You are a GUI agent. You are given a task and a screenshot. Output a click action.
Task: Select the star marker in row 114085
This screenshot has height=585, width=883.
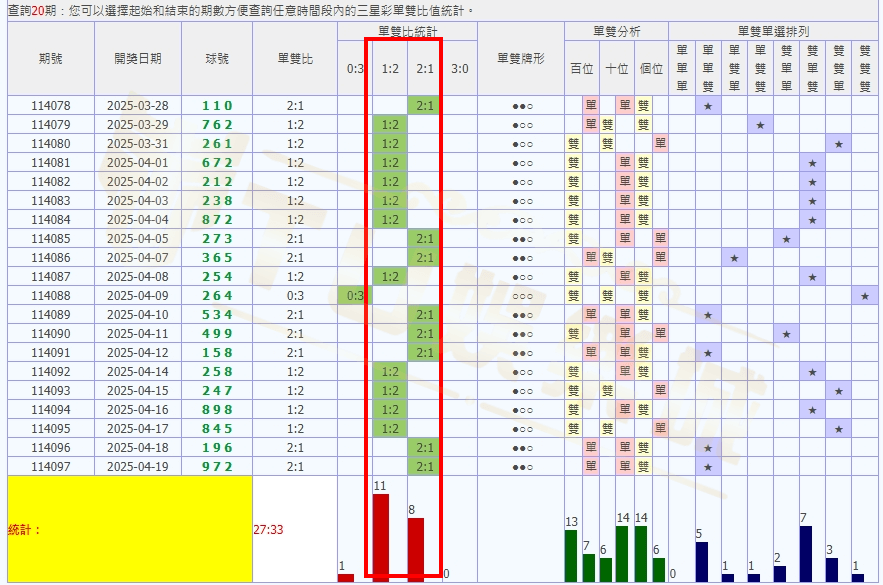coord(786,239)
